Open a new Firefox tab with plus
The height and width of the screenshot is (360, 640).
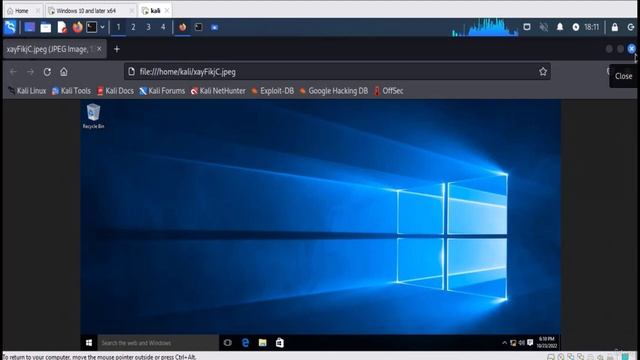(117, 49)
